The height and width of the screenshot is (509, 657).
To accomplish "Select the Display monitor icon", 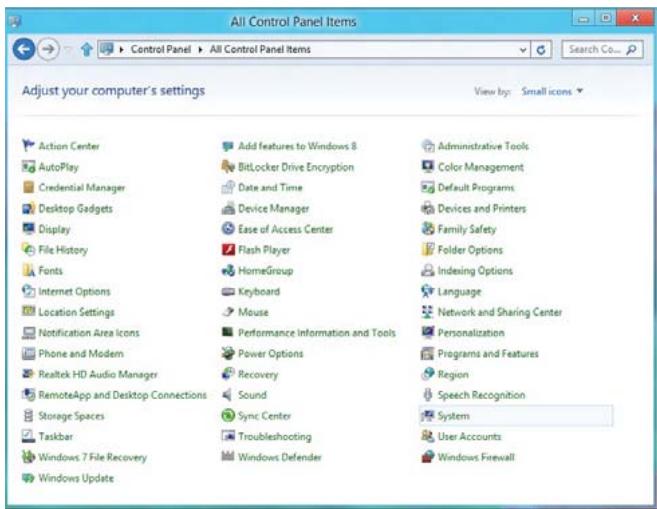I will [x=28, y=228].
